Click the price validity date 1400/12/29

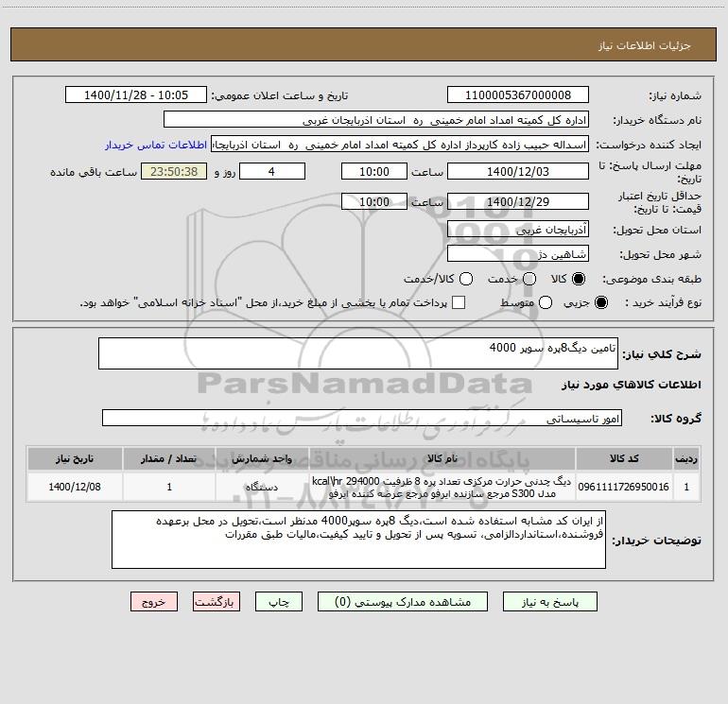[x=518, y=201]
